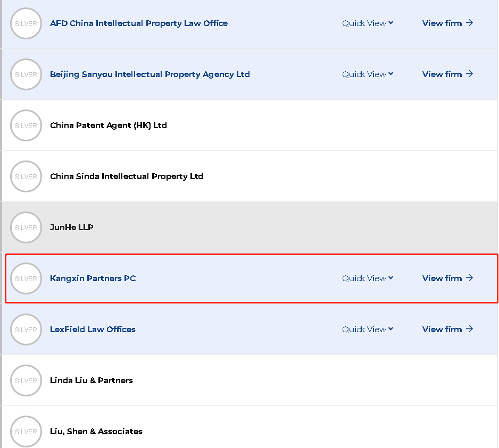Image resolution: width=499 pixels, height=448 pixels.
Task: Expand Quick View for LexField Law Offices
Action: point(368,329)
